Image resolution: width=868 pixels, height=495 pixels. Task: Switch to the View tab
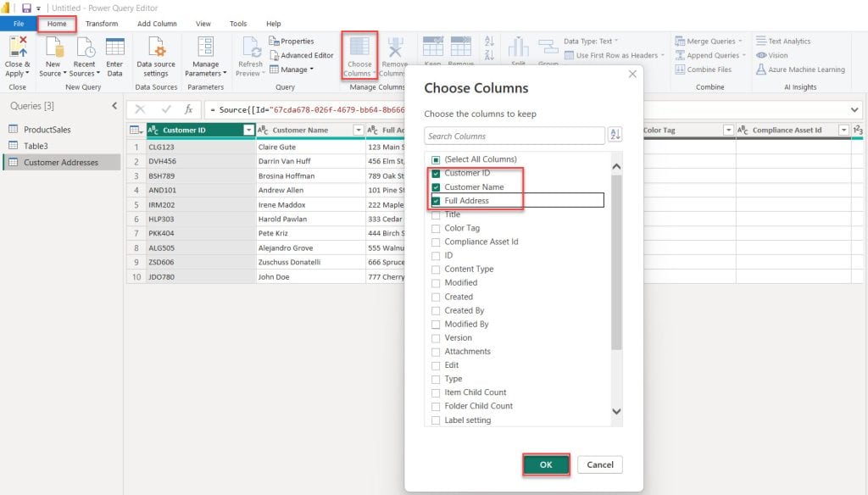click(x=203, y=24)
